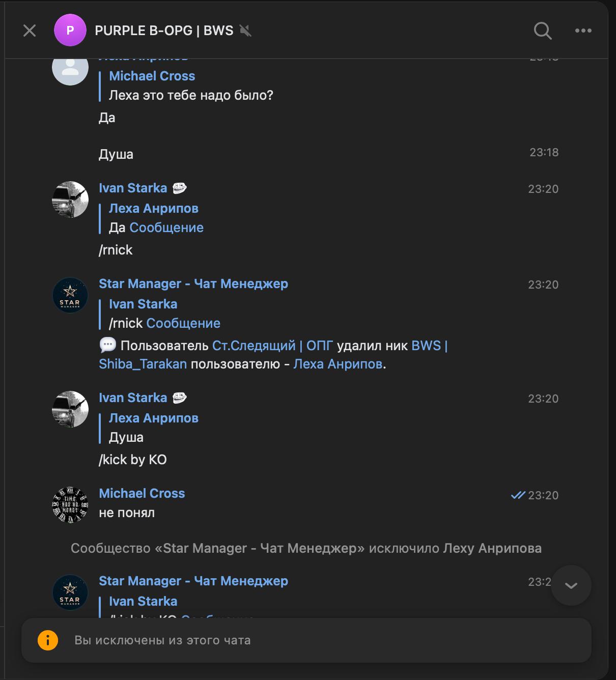Click read checkmarks on 'не понял' message
The image size is (616, 680).
(x=518, y=495)
